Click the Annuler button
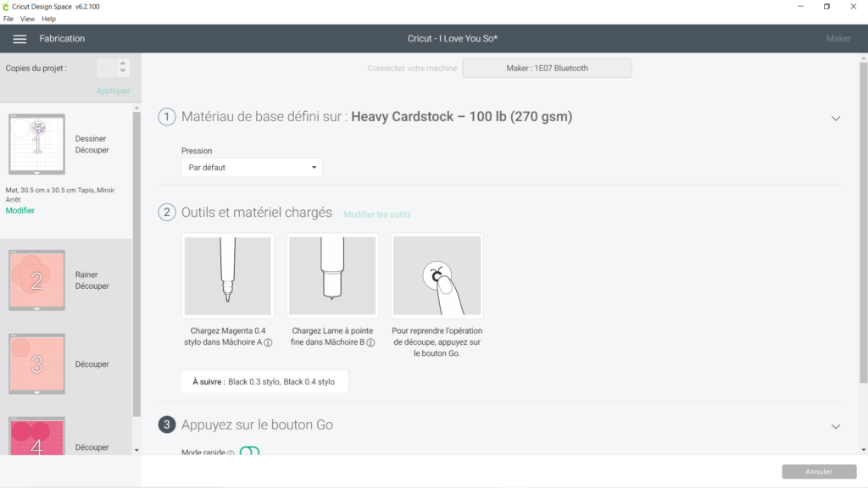This screenshot has height=488, width=868. pyautogui.click(x=819, y=471)
